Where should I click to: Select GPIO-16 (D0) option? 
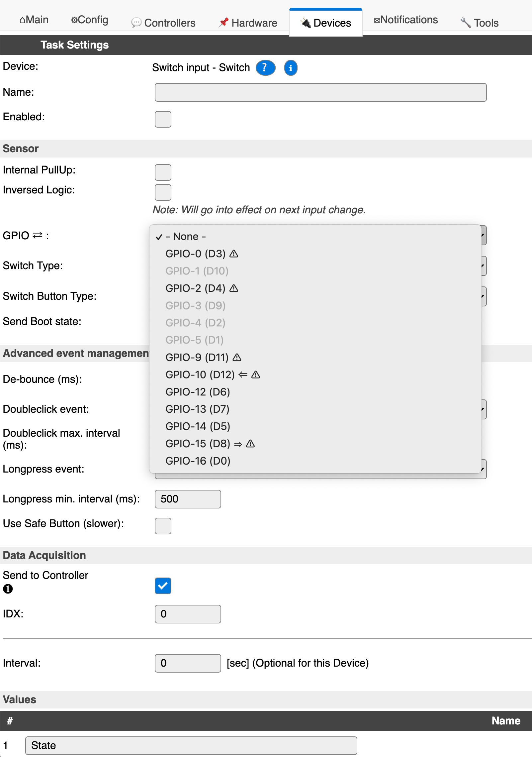tap(315, 461)
